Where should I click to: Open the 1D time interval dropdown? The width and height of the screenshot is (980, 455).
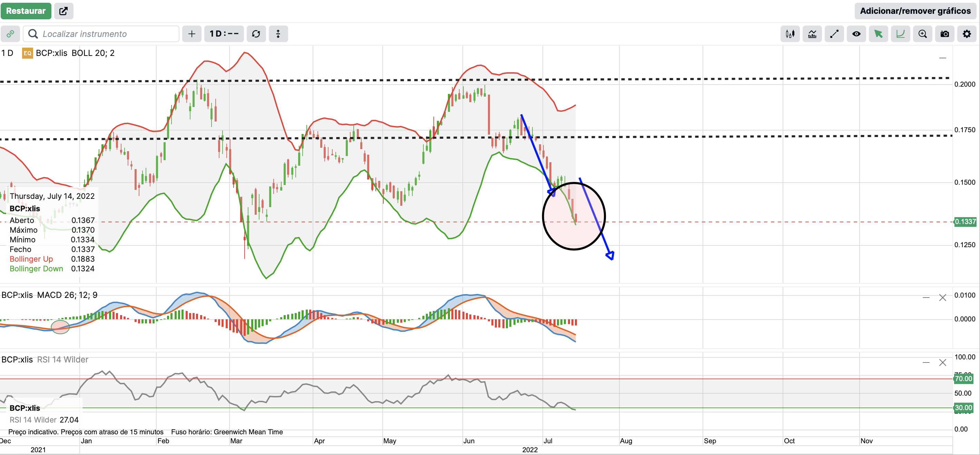[224, 34]
